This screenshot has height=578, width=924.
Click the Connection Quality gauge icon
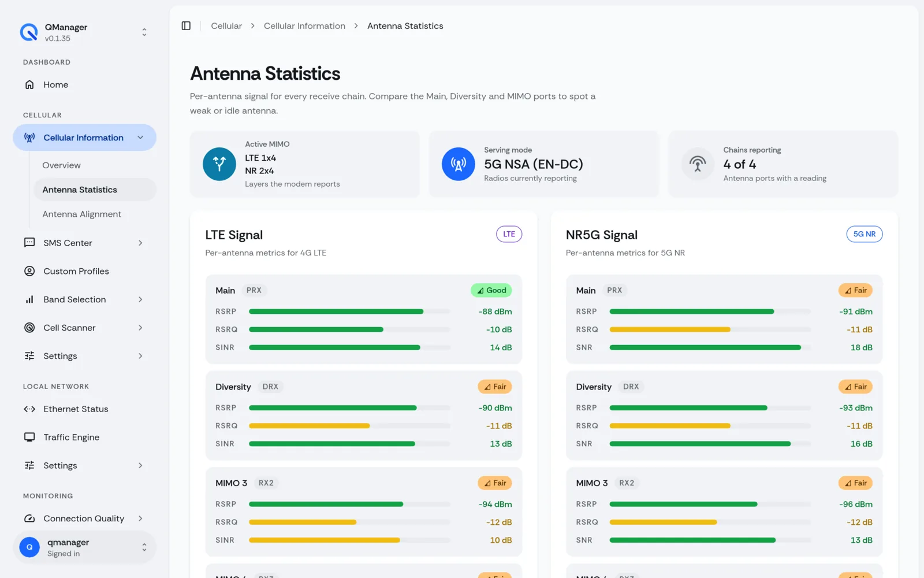(x=29, y=518)
